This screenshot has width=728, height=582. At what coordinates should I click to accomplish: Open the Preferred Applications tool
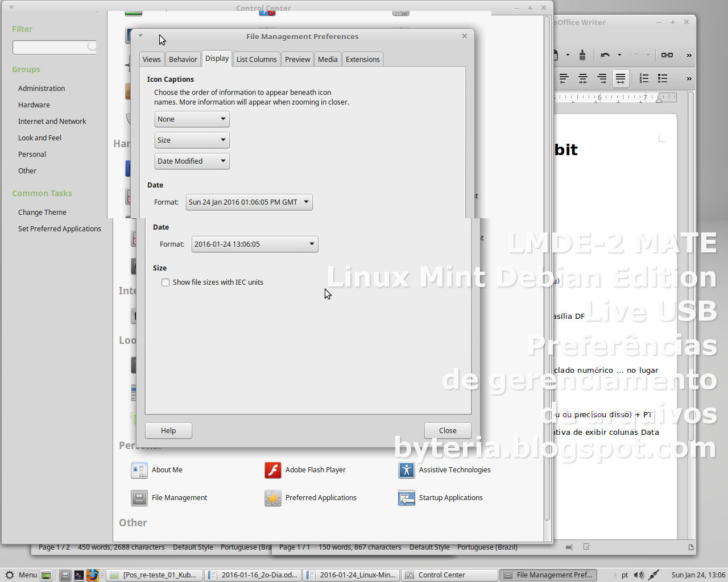[x=272, y=498]
